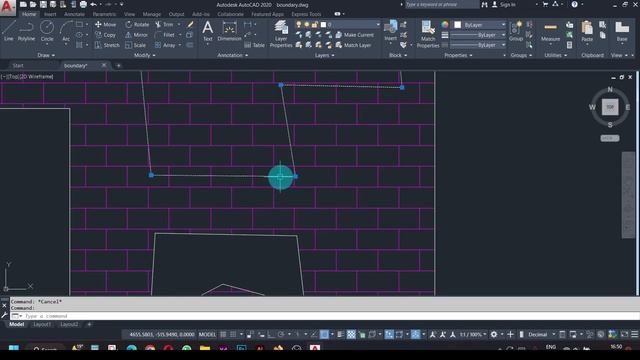Toggle polar tracking in status bar
The width and height of the screenshot is (640, 360).
281,335
